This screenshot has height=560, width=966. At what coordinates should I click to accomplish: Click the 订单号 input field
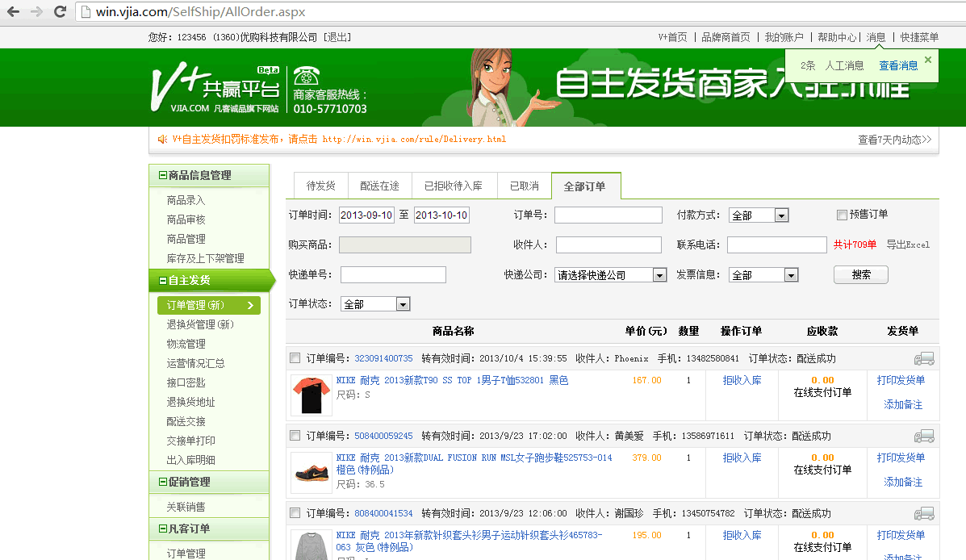click(x=608, y=215)
